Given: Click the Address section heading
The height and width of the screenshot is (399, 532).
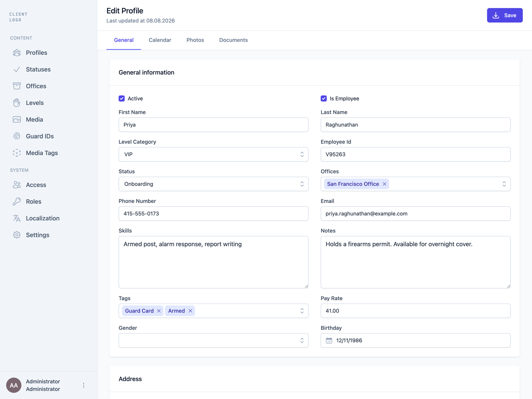Looking at the screenshot, I should (130, 379).
